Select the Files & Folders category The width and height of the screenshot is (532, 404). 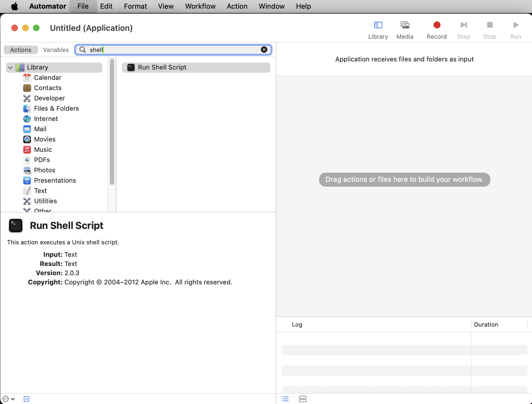56,109
